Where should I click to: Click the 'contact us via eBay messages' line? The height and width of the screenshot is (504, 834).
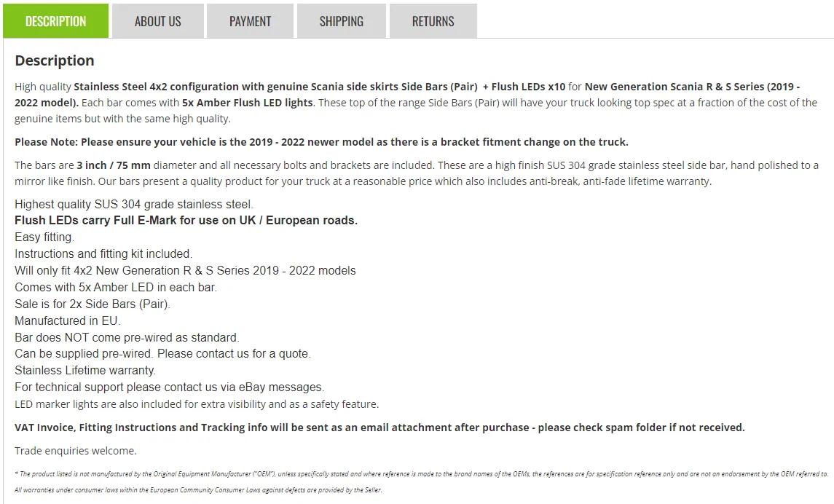click(169, 387)
